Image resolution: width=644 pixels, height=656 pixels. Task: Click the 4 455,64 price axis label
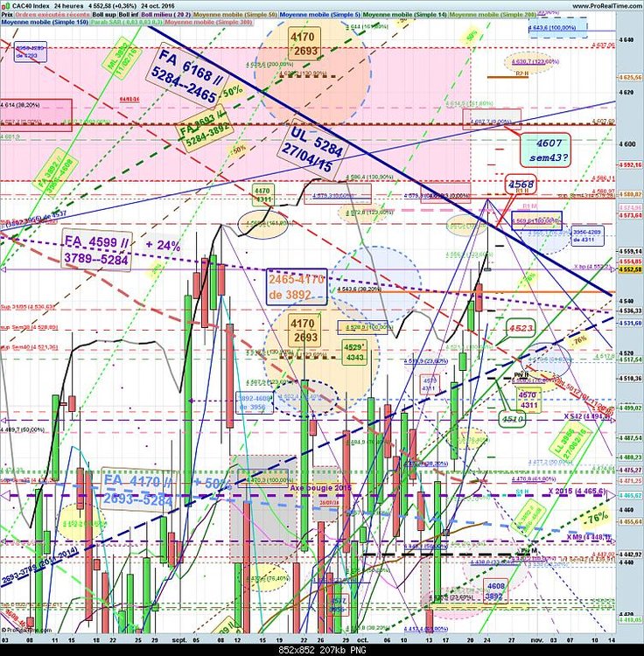630,521
